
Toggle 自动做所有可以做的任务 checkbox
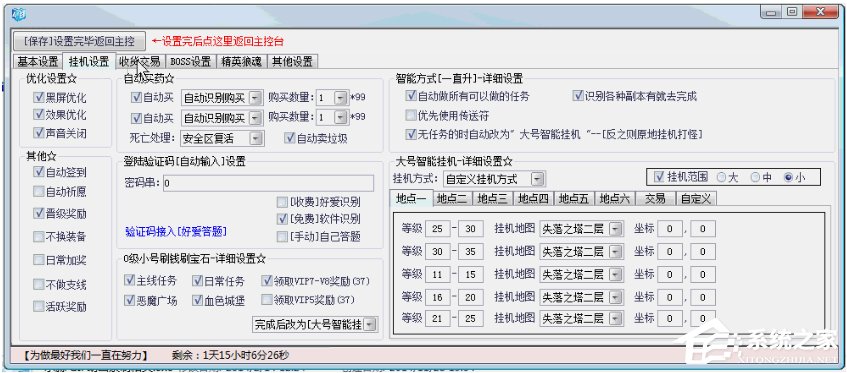click(467, 96)
